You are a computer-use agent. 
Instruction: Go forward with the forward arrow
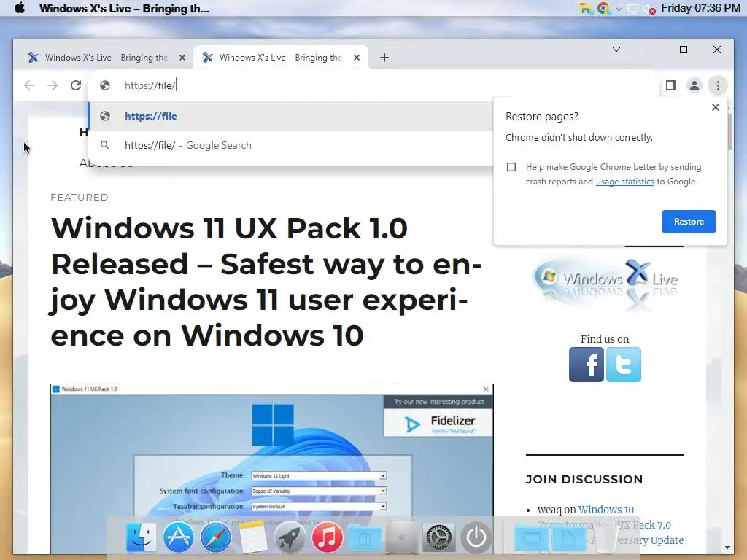click(53, 85)
